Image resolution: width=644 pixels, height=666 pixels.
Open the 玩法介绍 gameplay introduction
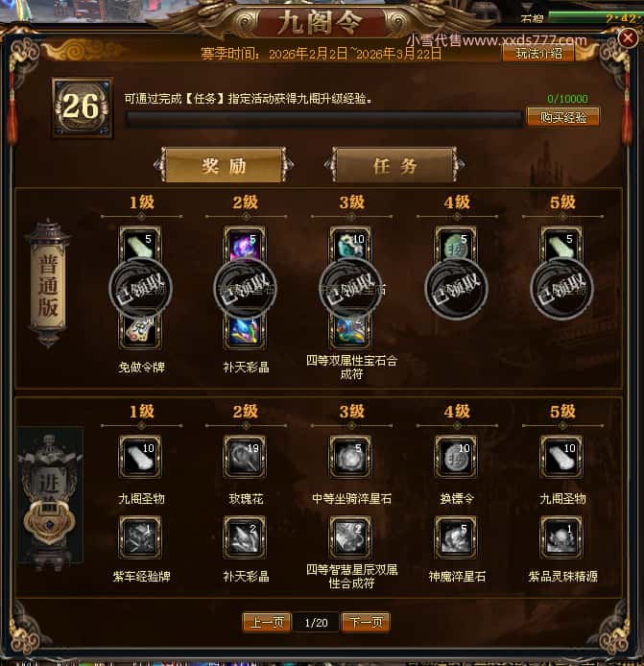[538, 54]
